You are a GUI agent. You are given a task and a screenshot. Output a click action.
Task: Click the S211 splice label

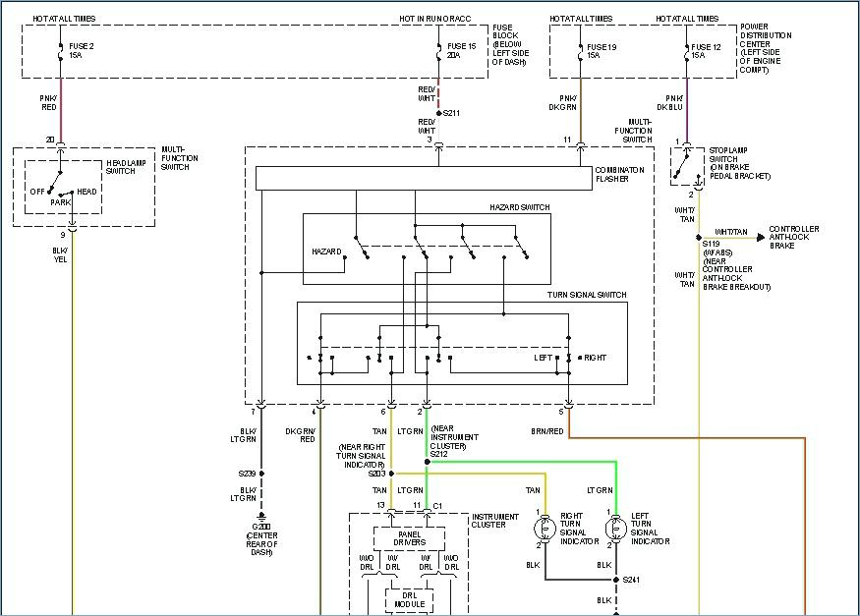pyautogui.click(x=451, y=113)
